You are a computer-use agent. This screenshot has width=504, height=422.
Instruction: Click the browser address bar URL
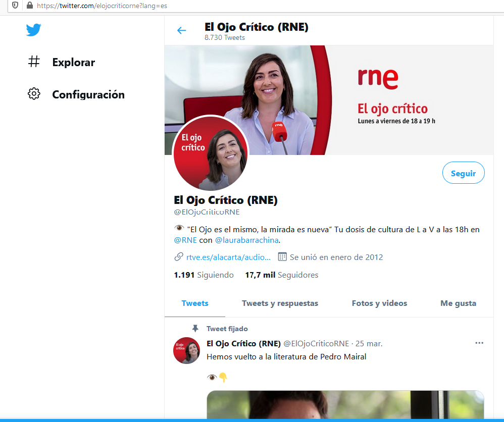102,6
